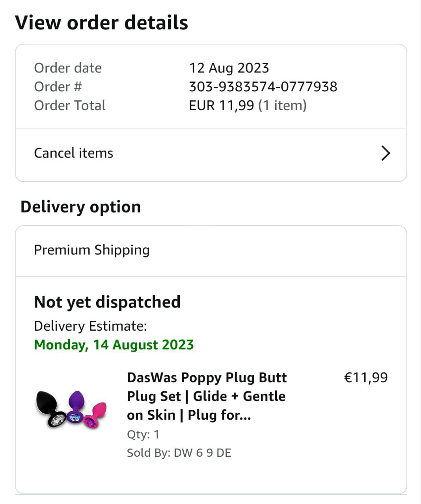421x504 pixels.
Task: Click the 12 Aug 2023 order date
Action: click(x=229, y=68)
